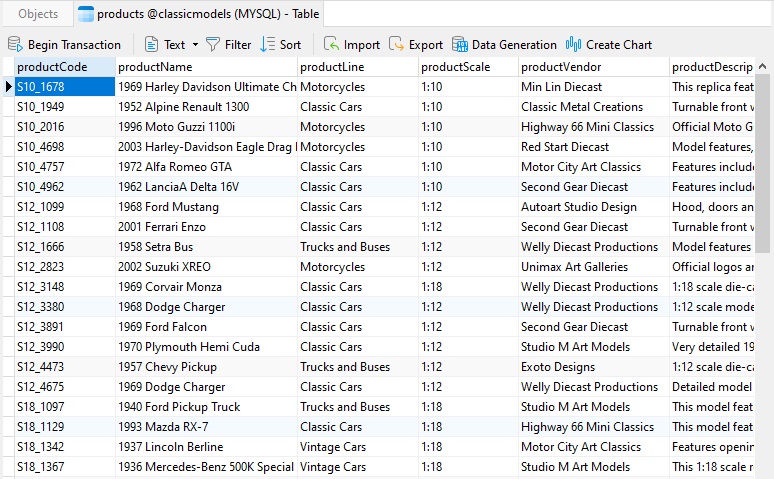The image size is (774, 479).
Task: Select the cell Classic Metal Creations
Action: point(594,107)
